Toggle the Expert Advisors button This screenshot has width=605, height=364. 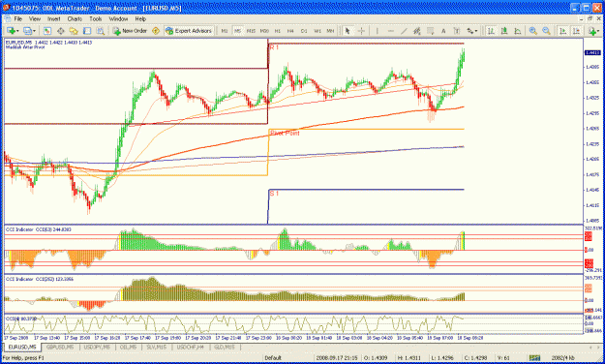point(189,31)
